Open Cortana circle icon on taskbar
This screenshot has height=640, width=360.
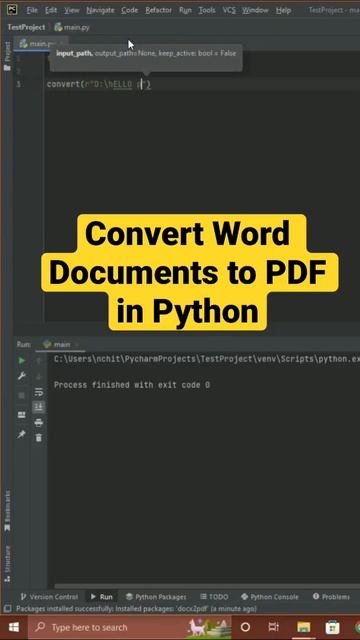click(x=245, y=627)
